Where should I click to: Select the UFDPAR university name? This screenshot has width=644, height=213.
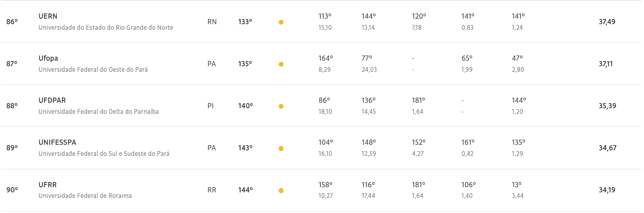pos(52,100)
